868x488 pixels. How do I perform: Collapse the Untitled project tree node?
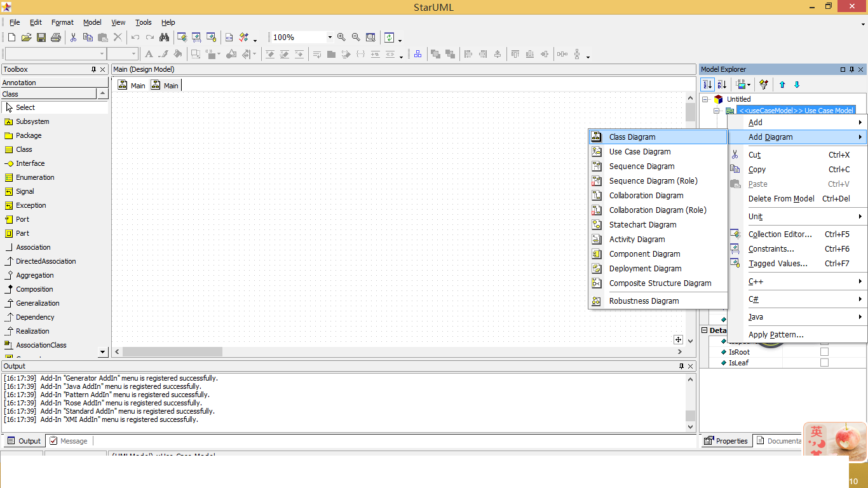coord(705,99)
